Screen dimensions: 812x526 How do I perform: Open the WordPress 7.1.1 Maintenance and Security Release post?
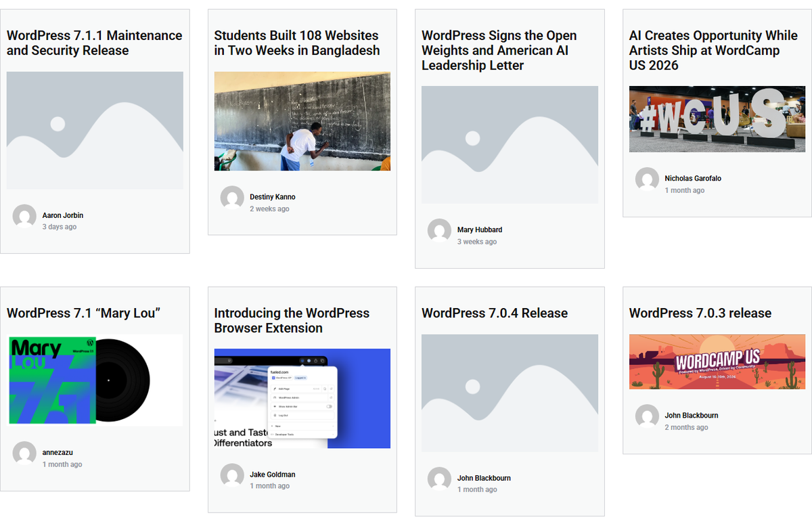point(95,43)
